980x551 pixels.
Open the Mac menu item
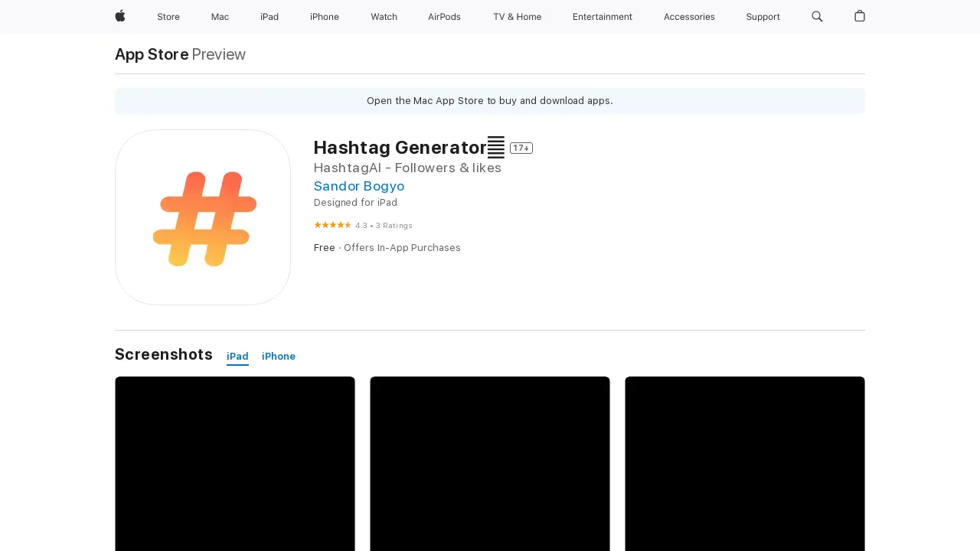[220, 17]
